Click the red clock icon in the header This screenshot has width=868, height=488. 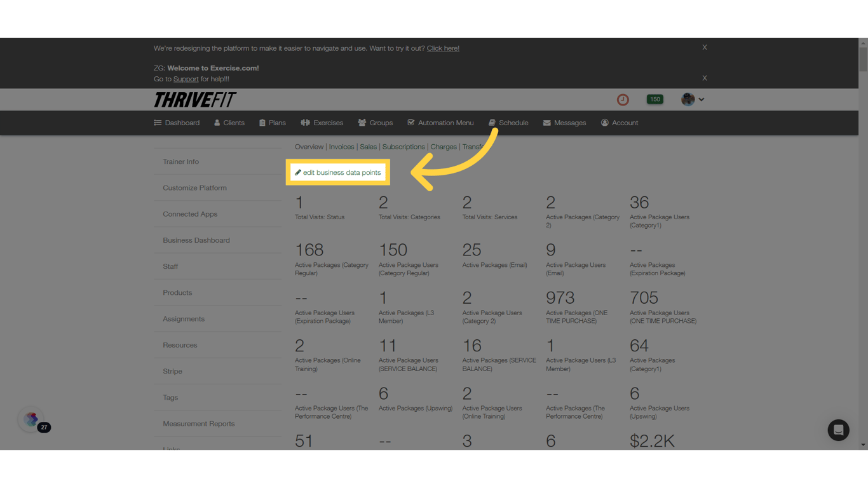622,99
